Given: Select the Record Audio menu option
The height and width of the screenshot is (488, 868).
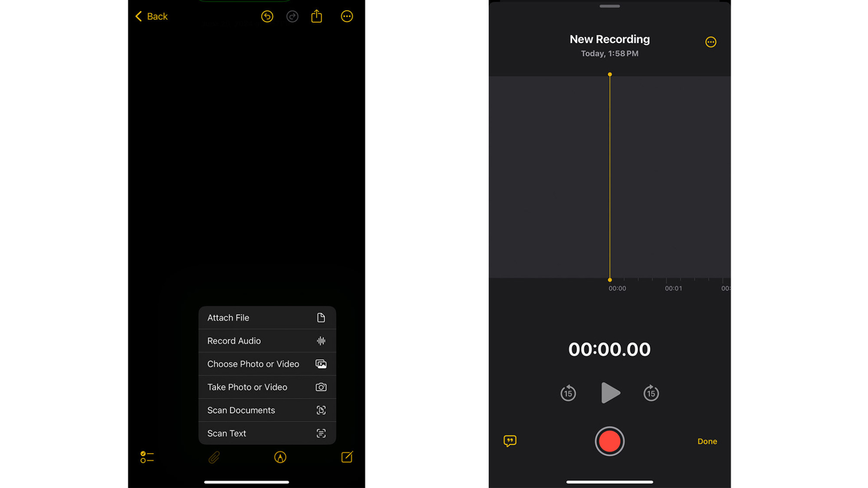Looking at the screenshot, I should click(266, 340).
